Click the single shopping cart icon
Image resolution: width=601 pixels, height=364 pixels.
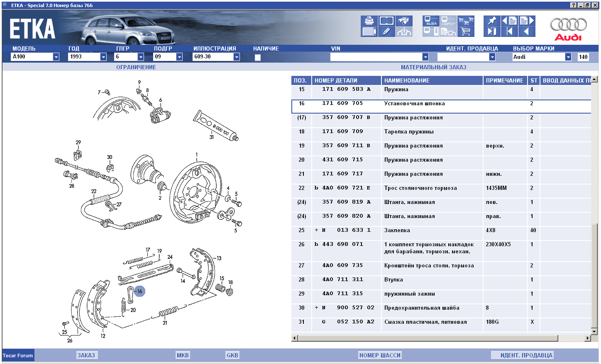pos(466,32)
